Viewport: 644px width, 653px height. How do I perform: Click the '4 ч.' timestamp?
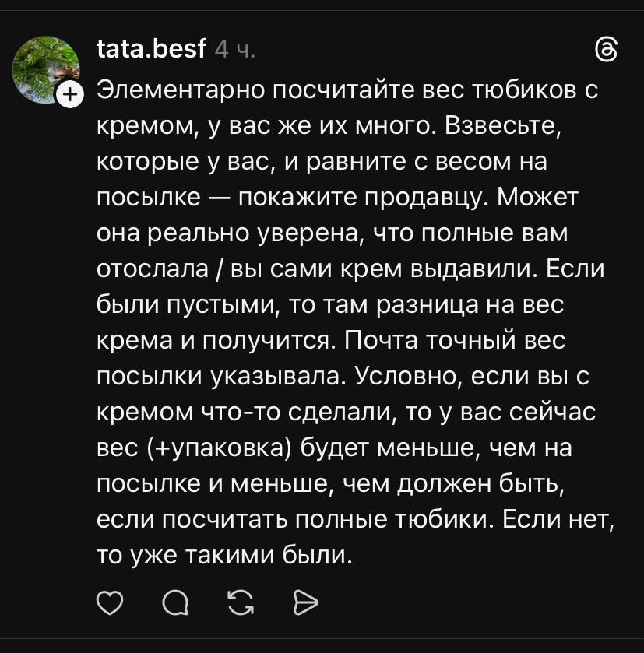(234, 51)
